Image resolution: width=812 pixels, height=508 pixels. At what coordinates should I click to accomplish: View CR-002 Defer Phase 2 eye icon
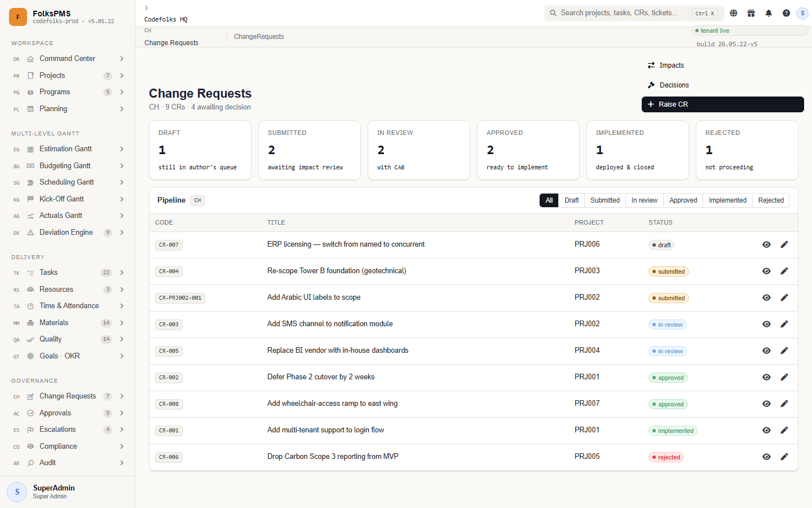pos(766,377)
